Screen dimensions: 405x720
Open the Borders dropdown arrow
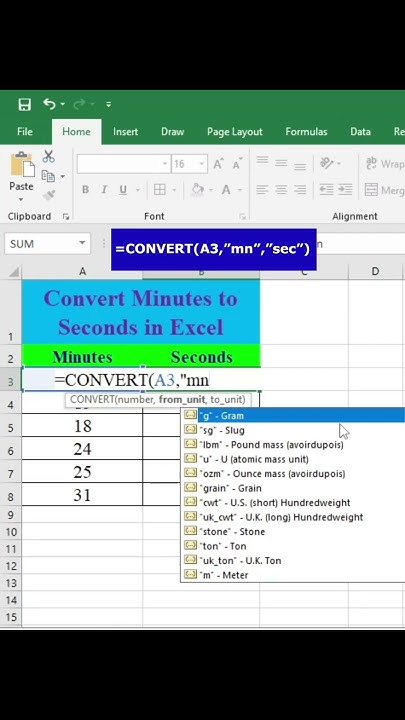pyautogui.click(x=174, y=190)
